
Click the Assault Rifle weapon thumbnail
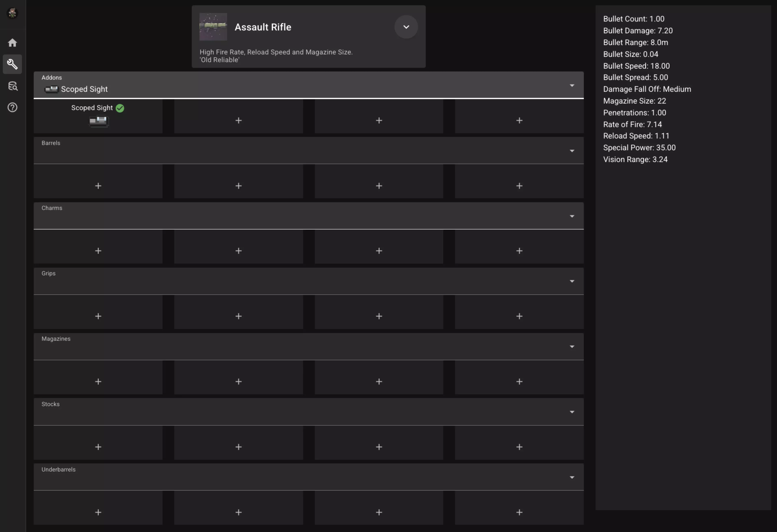[213, 27]
